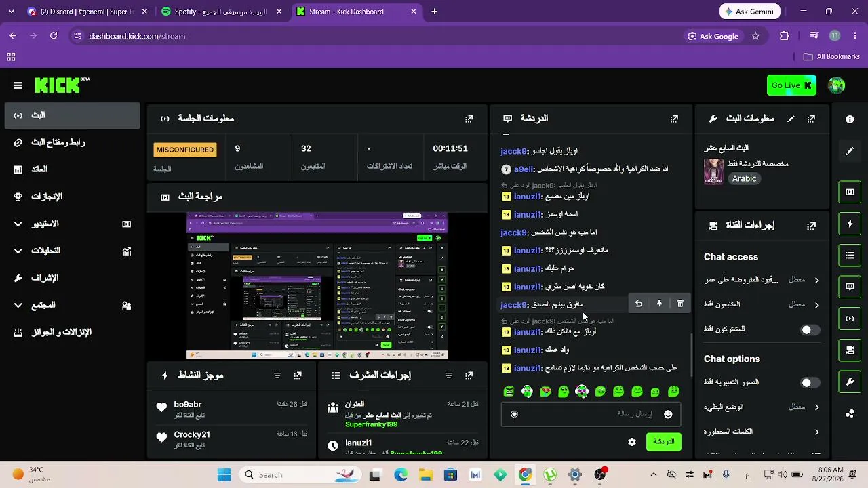This screenshot has height=488, width=868.
Task: Open the الكلمات المحظورة banned words chevron
Action: coord(816,432)
